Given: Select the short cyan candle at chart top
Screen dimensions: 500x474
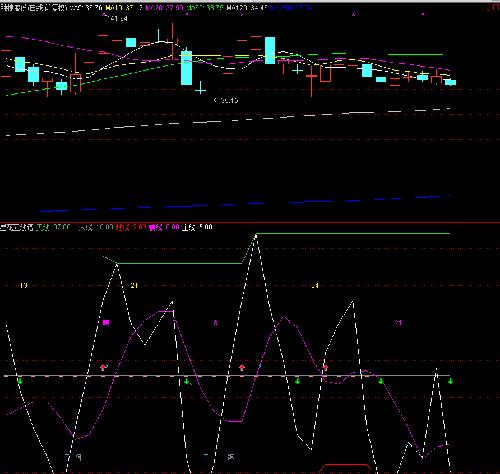Looking at the screenshot, I should [131, 42].
